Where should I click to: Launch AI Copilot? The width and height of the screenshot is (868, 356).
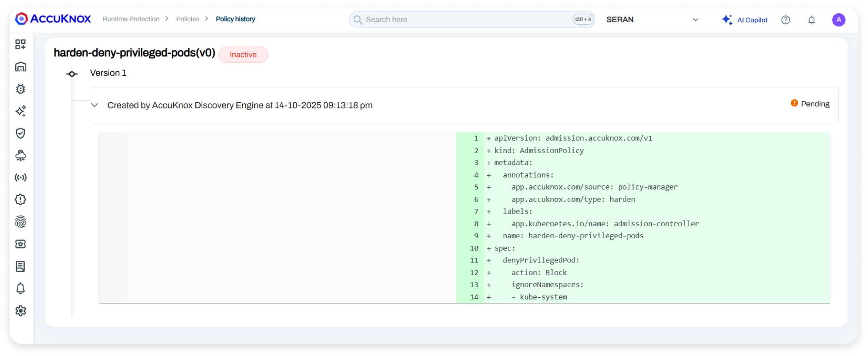[x=745, y=20]
